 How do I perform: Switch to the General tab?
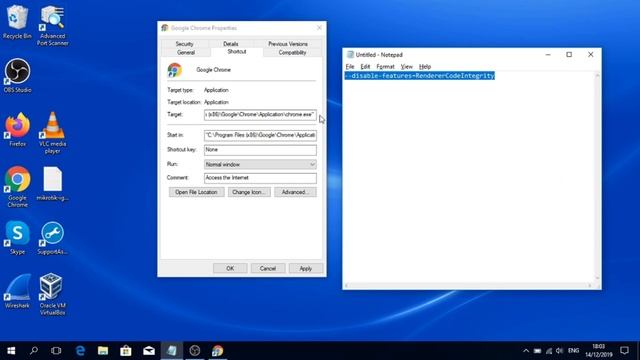186,53
